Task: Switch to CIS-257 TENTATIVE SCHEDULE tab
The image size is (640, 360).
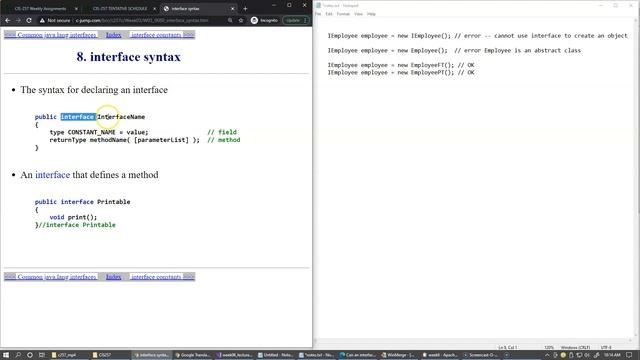Action: coord(120,9)
